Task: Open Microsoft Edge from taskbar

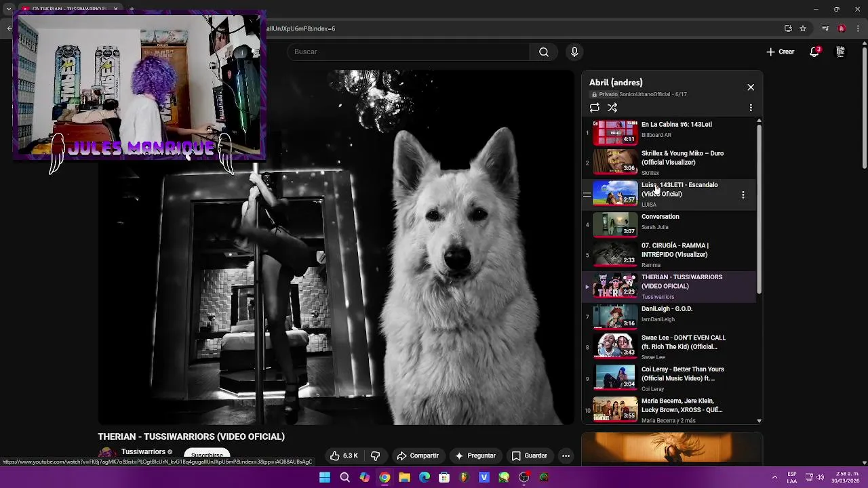Action: (x=425, y=478)
